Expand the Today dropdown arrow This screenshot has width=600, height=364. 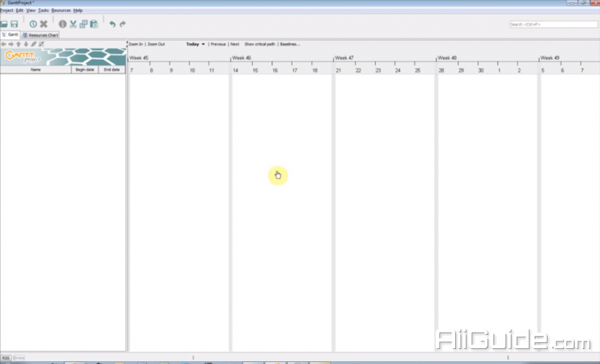pos(203,44)
